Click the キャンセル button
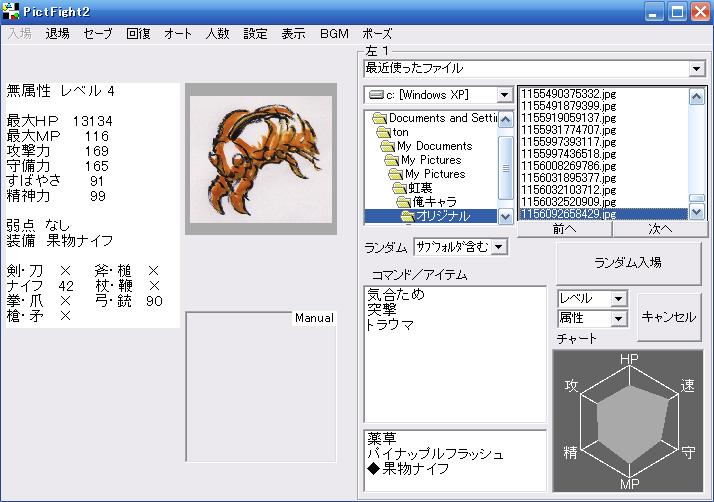Viewport: 714px width, 502px height. [x=668, y=317]
